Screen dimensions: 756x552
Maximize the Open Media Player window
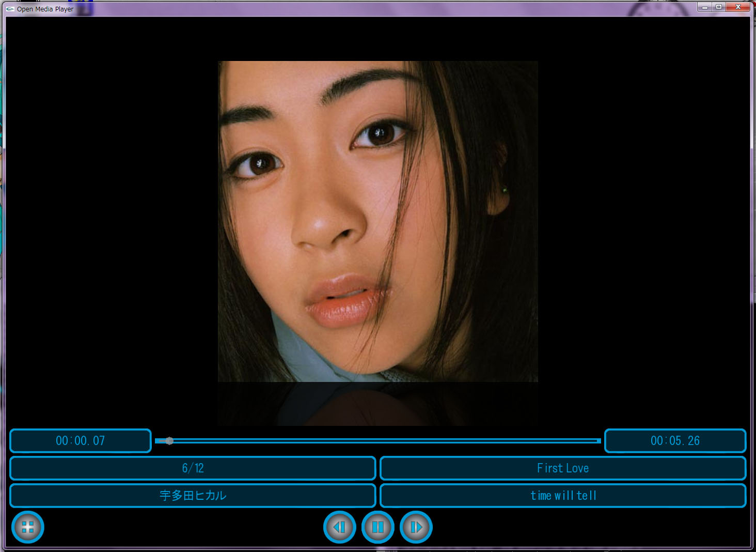coord(718,7)
